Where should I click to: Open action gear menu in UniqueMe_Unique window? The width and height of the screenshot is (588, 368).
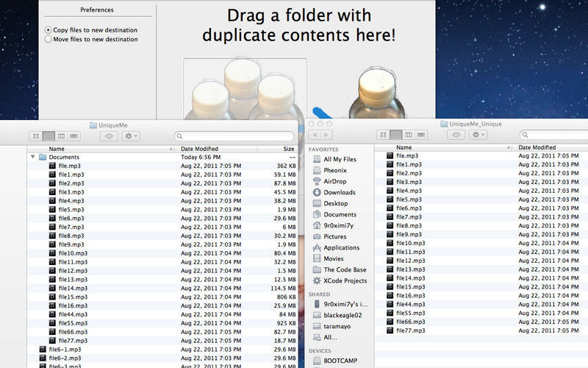[478, 135]
